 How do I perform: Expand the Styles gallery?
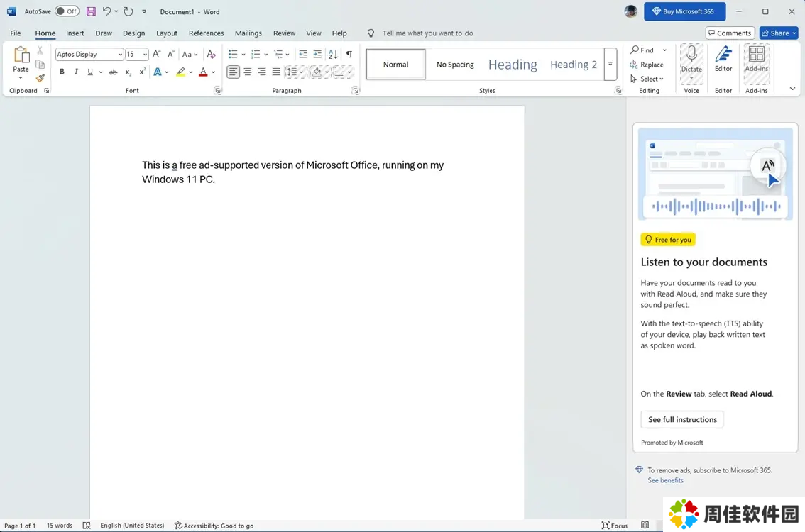(610, 64)
